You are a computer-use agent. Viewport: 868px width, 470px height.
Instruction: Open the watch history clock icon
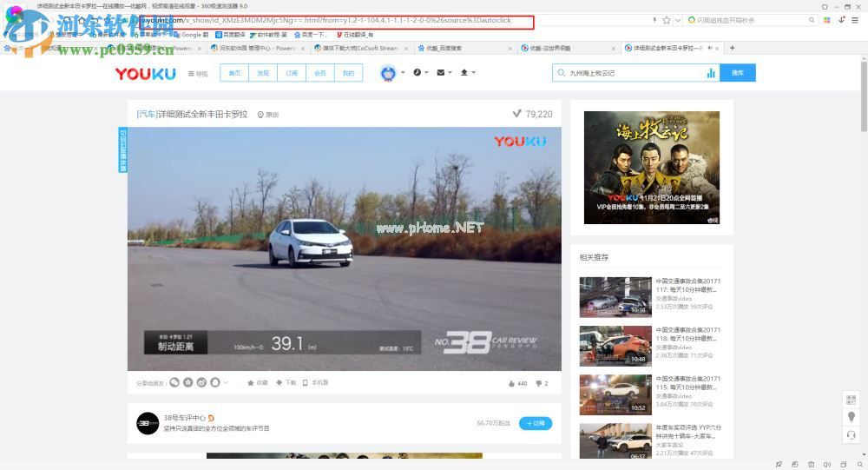tap(417, 73)
